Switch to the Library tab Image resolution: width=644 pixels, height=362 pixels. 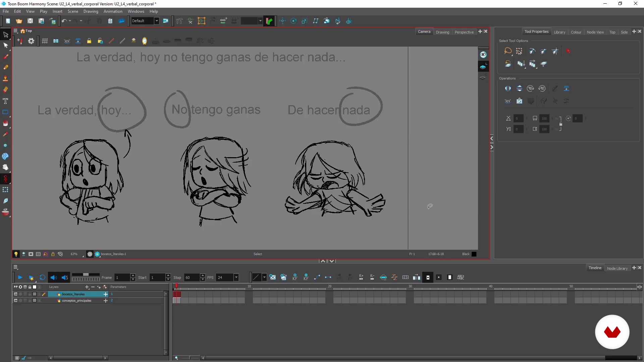pyautogui.click(x=559, y=32)
